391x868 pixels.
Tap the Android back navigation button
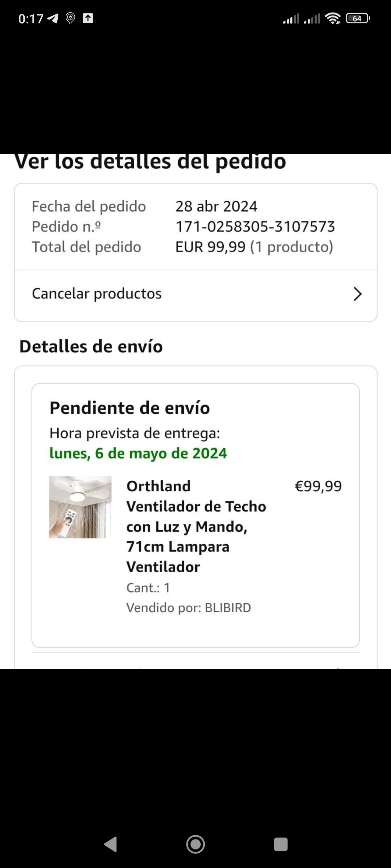(x=111, y=844)
